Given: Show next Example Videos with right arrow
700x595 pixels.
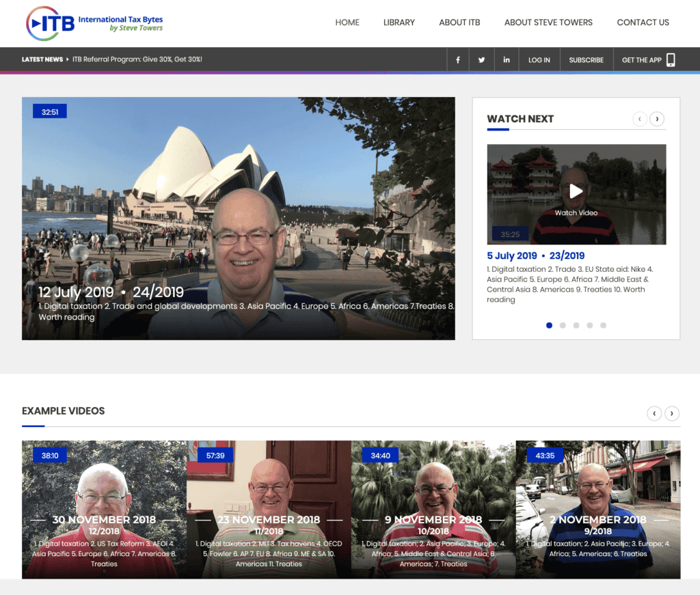Looking at the screenshot, I should click(673, 413).
